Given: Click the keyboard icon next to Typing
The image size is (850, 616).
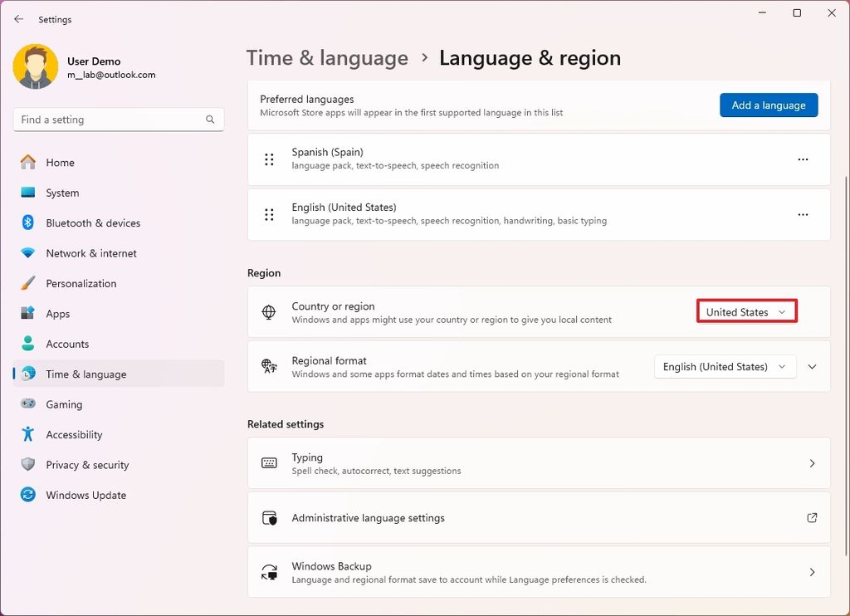Looking at the screenshot, I should coord(267,462).
